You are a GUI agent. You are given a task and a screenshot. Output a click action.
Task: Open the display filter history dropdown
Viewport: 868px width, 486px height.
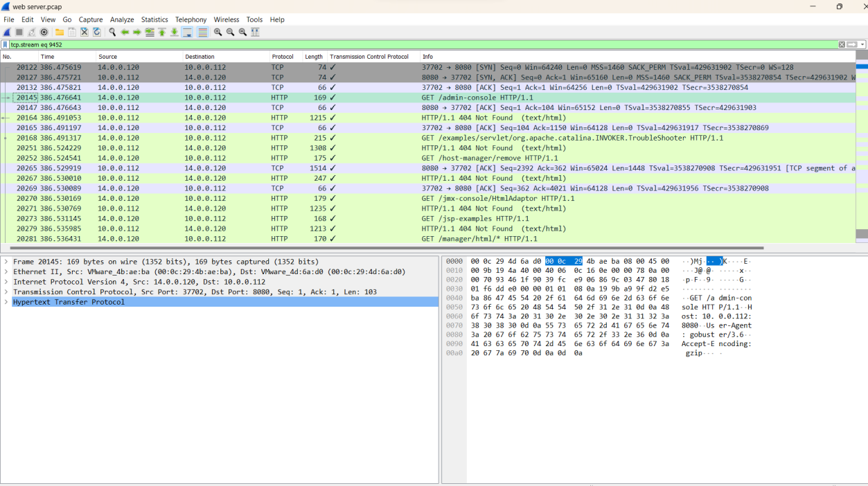(x=862, y=44)
